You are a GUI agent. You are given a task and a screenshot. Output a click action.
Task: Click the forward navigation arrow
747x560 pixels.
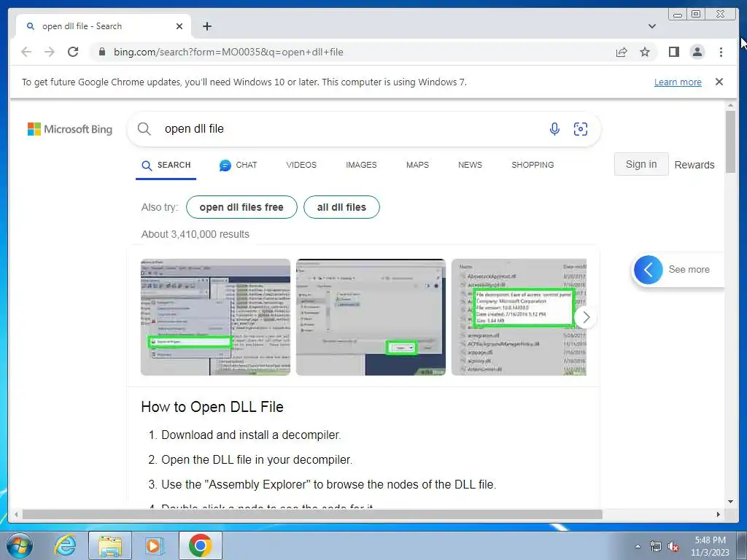[x=50, y=52]
